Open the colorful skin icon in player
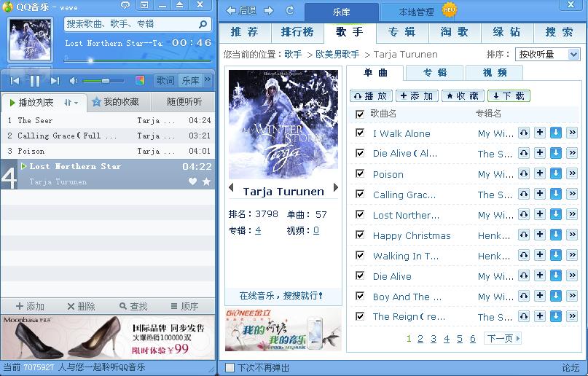588x376 pixels. point(140,80)
